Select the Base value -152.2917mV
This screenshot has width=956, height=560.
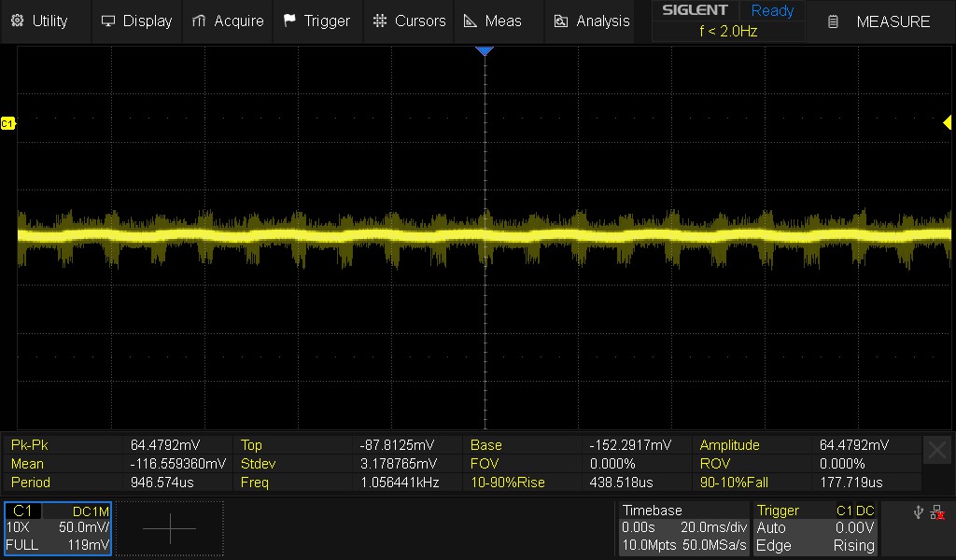click(630, 445)
